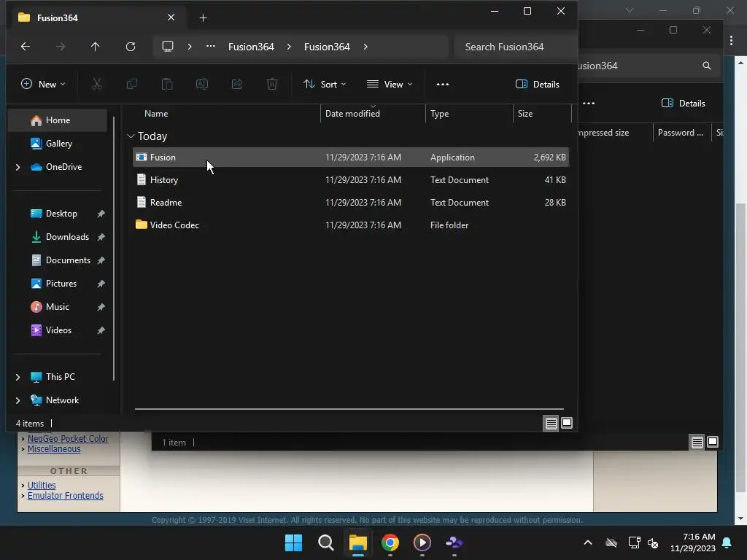This screenshot has height=560, width=747.
Task: Click the browser page scrollbar
Action: tap(740, 348)
